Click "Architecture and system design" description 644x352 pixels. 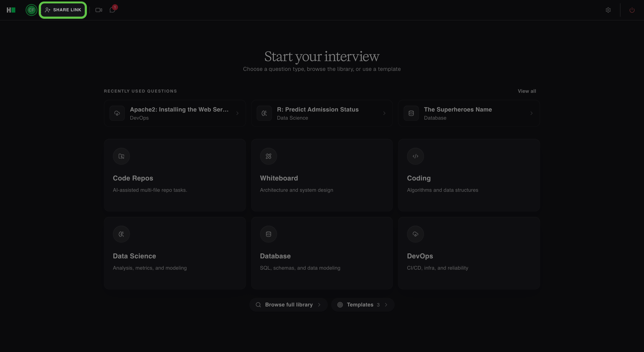point(296,190)
